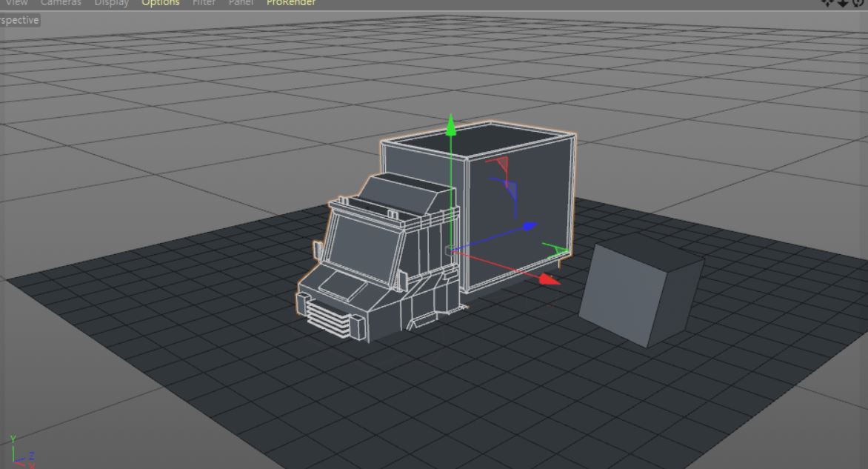Grab the green Y-axis arrow handle
868x469 pixels.
click(451, 125)
